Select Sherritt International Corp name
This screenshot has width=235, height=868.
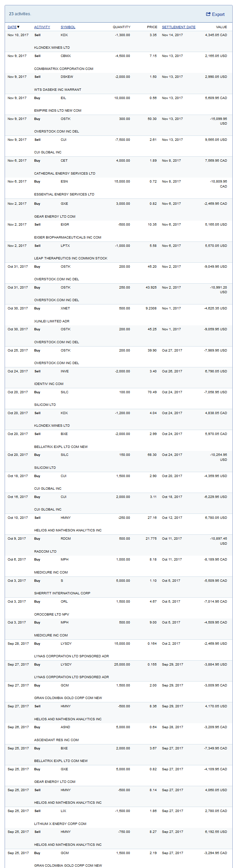pyautogui.click(x=62, y=593)
